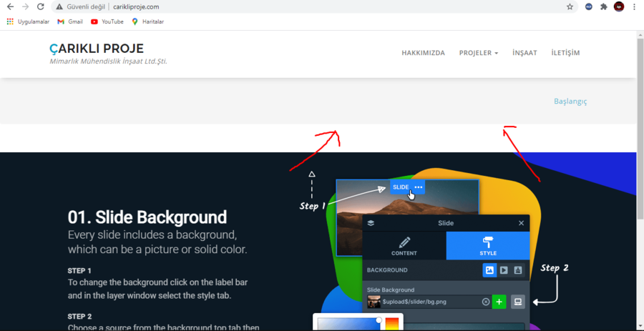Open the Extensions puzzle icon
Screen dimensions: 644x331
pos(603,6)
